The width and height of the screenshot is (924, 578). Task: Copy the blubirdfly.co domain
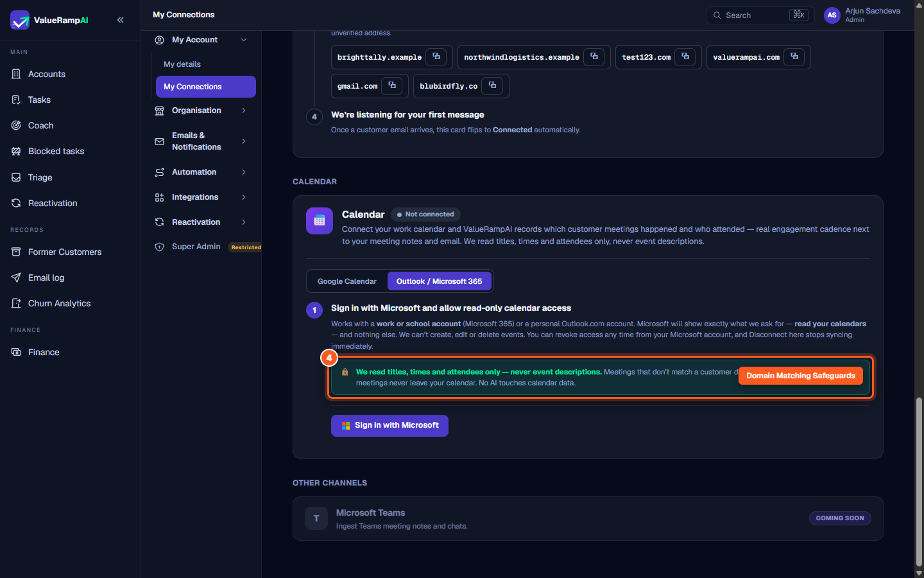pos(492,85)
